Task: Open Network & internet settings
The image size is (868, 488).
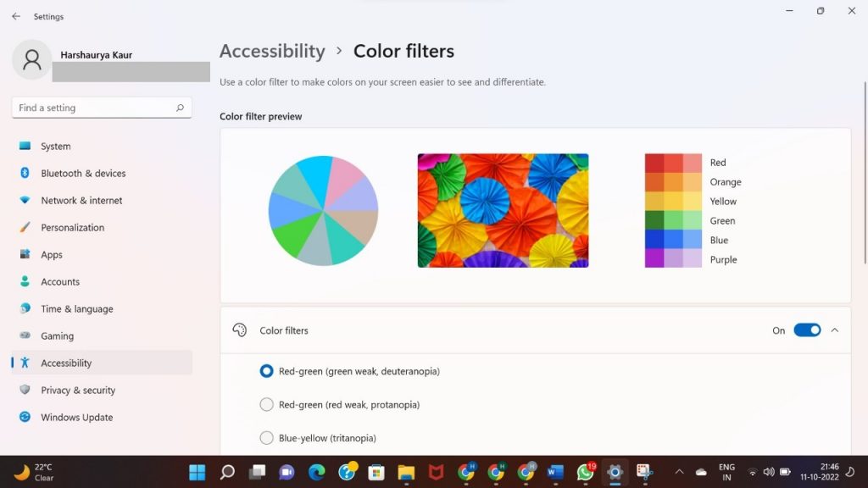Action: click(x=81, y=200)
